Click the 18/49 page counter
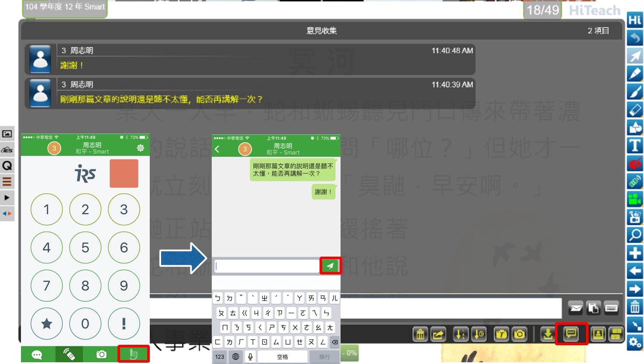Viewport: 644px width, 364px height. 543,10
